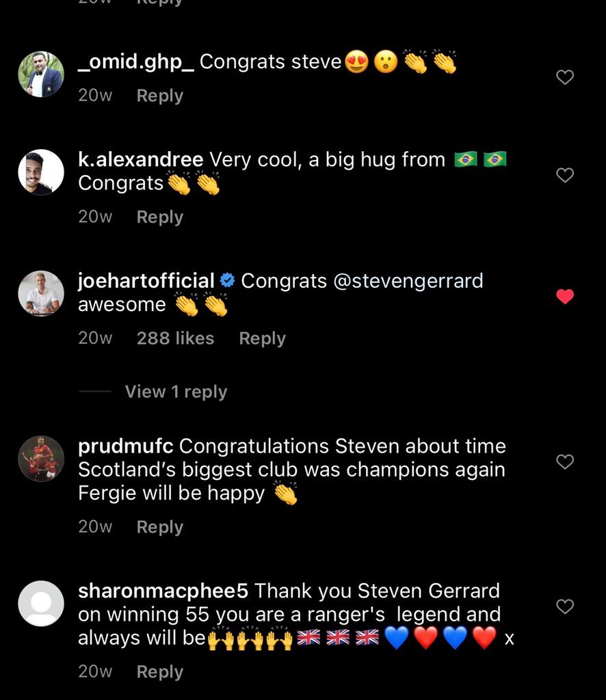
Task: Expand View 1 reply under joehartofficial
Action: point(176,392)
